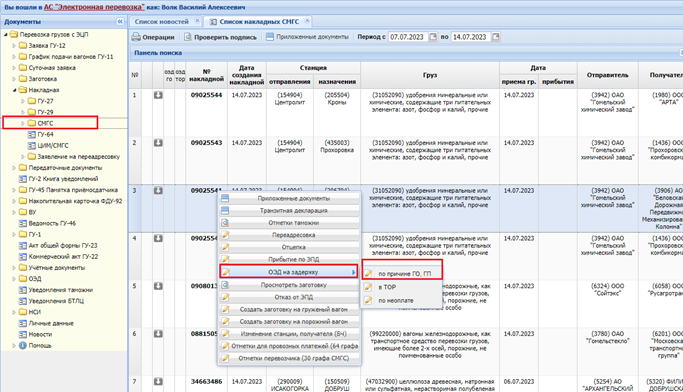Expand Передаточные документы tree node
Image resolution: width=683 pixels, height=392 pixels.
tap(14, 168)
